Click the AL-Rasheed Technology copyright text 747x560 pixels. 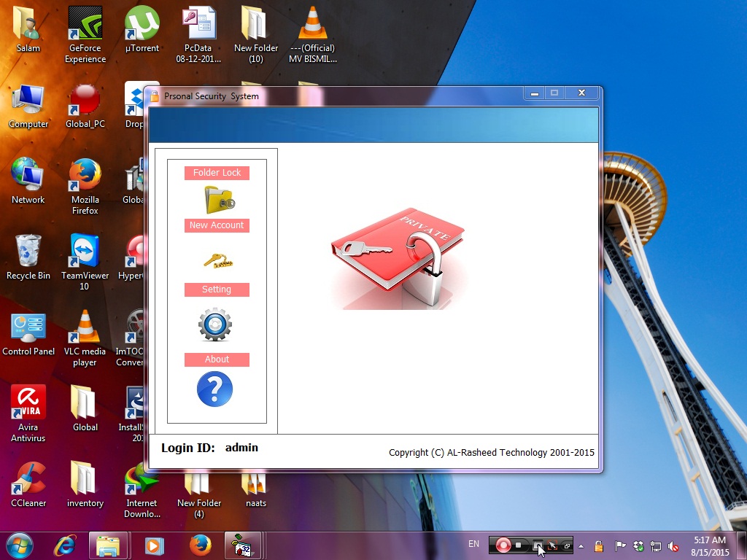coord(491,452)
